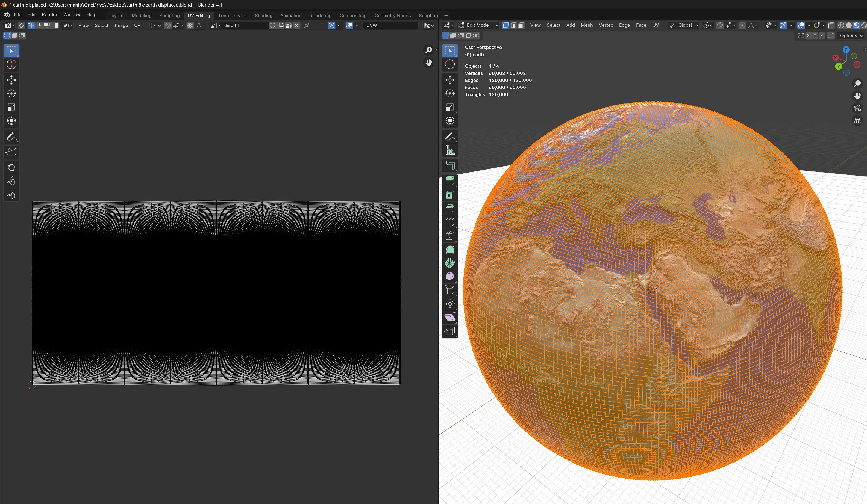Select the Measure tool in 3D viewport
The height and width of the screenshot is (504, 867).
[x=450, y=151]
